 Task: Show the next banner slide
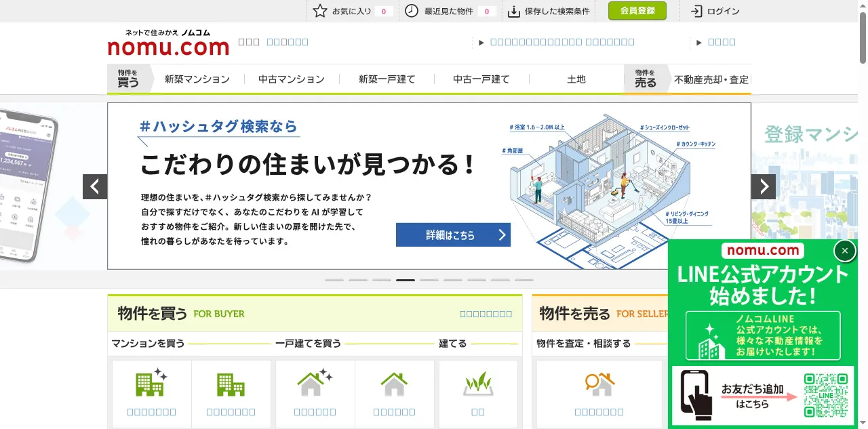pyautogui.click(x=763, y=186)
